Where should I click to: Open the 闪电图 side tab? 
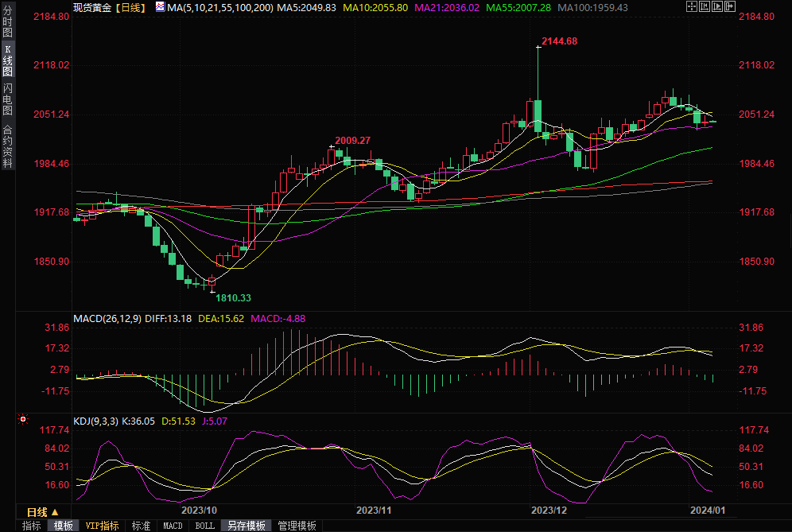point(7,99)
